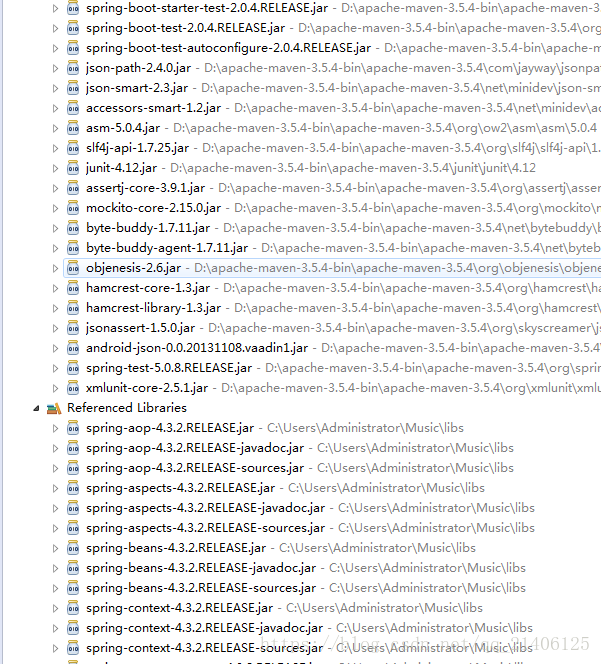Select the json-smart-2.3.jar entry
The height and width of the screenshot is (664, 601).
tap(137, 88)
